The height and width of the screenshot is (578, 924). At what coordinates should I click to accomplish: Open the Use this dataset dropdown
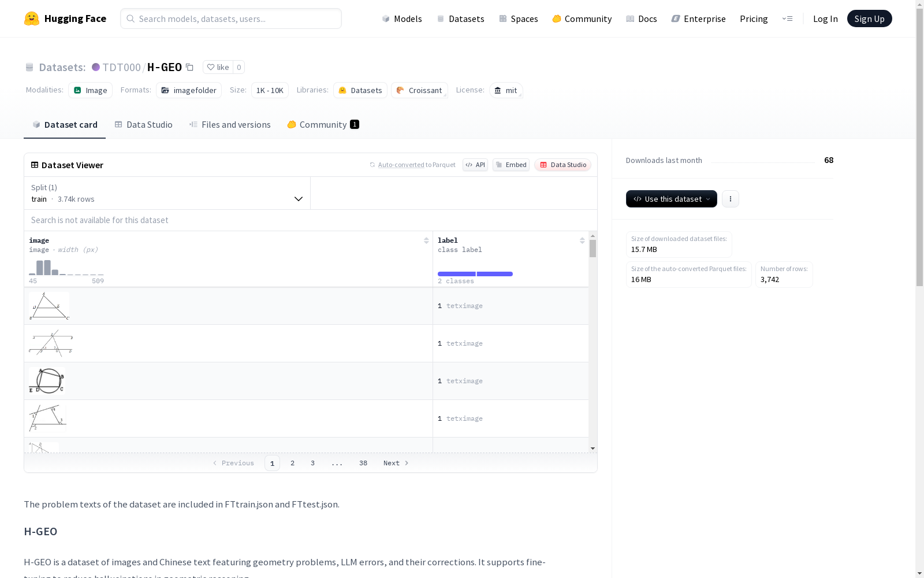click(672, 199)
